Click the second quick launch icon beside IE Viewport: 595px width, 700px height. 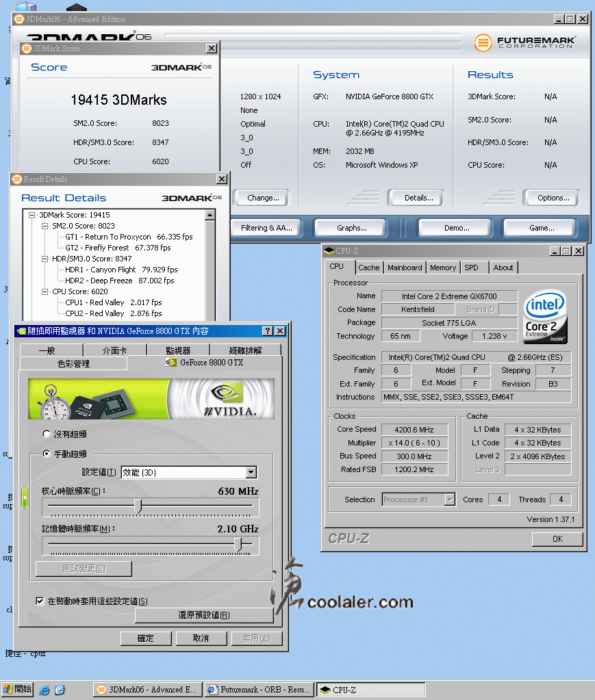coord(60,690)
